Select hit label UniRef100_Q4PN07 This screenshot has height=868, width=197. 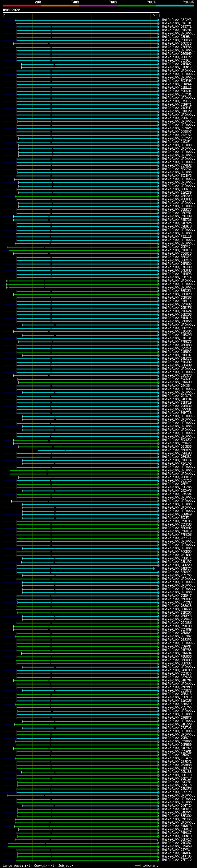[x=176, y=64]
